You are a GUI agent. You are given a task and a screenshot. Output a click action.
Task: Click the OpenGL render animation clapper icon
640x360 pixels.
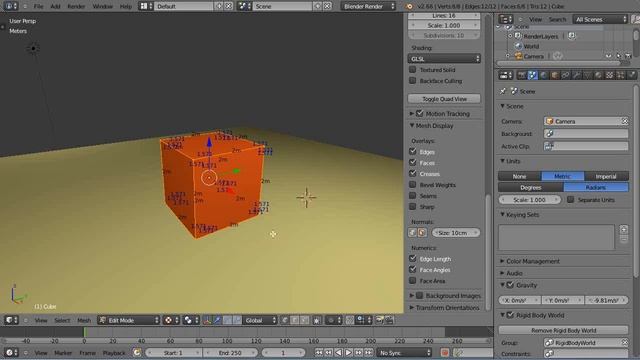tap(389, 320)
